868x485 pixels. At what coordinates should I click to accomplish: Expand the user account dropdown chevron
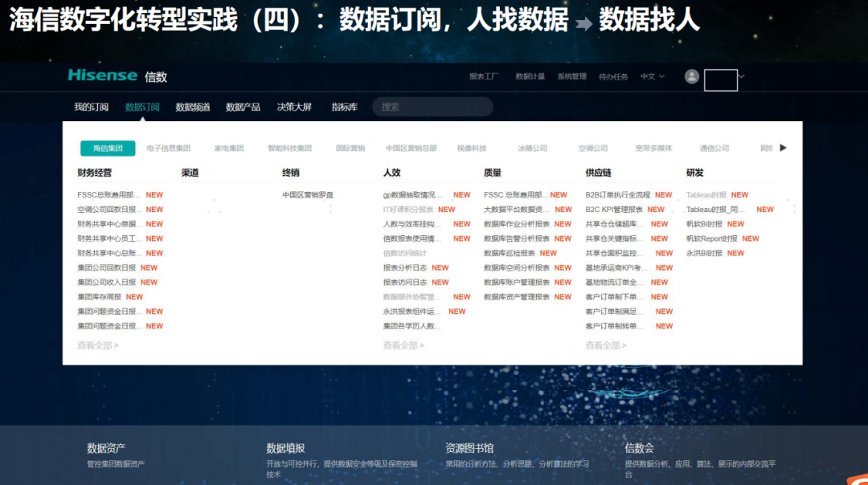742,76
